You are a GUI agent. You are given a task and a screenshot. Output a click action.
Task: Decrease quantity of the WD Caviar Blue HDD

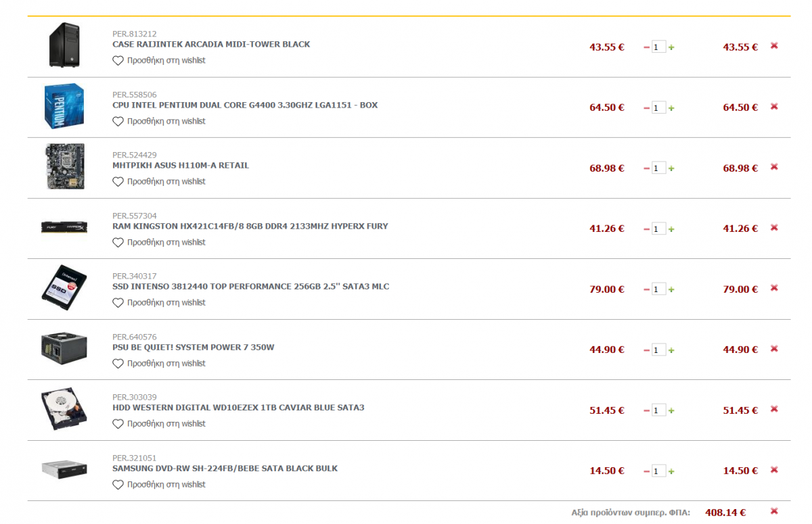(x=646, y=410)
